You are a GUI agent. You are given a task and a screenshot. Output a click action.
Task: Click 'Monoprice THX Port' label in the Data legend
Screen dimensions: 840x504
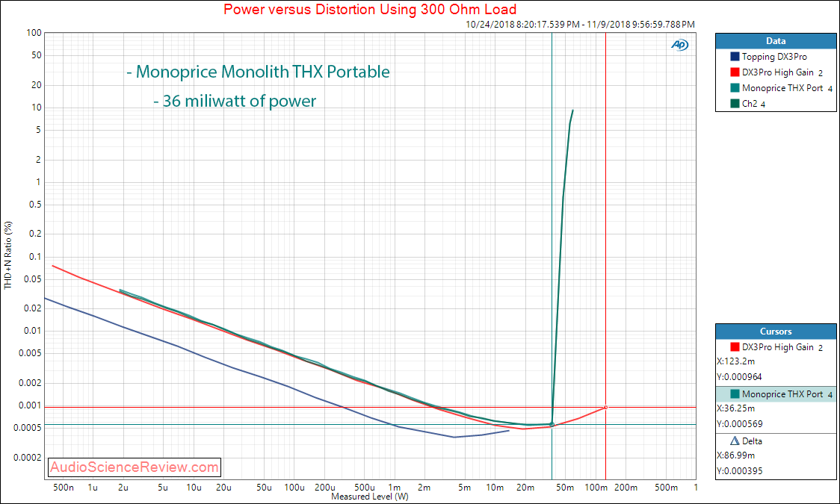coord(782,88)
